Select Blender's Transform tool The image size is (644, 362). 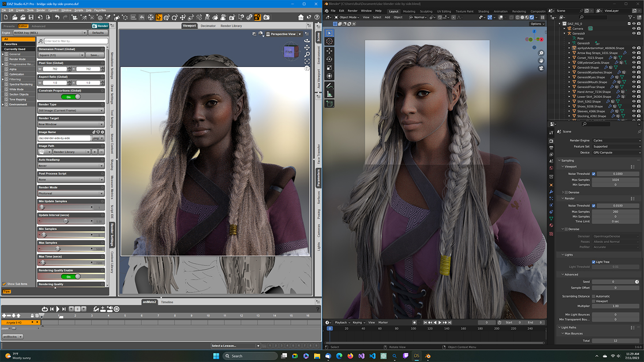(x=329, y=76)
